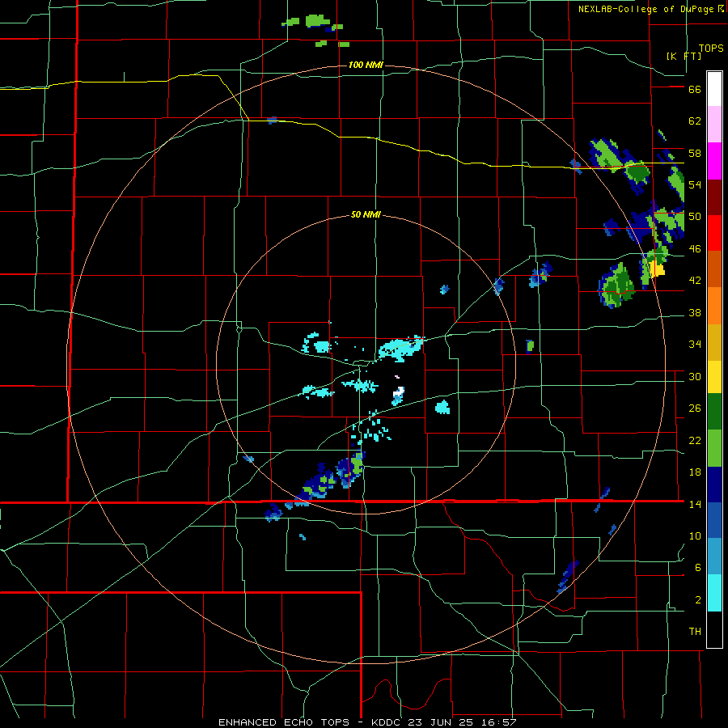This screenshot has height=728, width=728.
Task: Click the 50 NMI range ring label
Action: [366, 214]
